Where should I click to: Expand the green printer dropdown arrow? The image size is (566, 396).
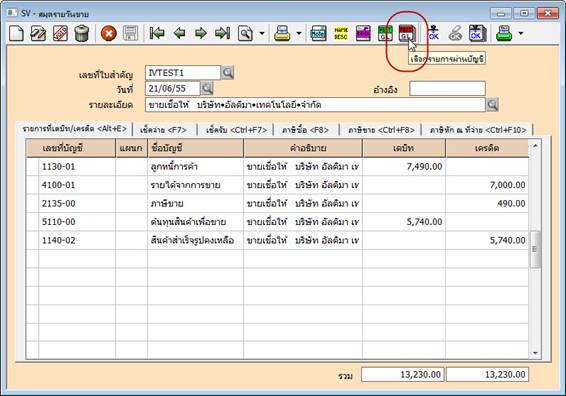(521, 34)
